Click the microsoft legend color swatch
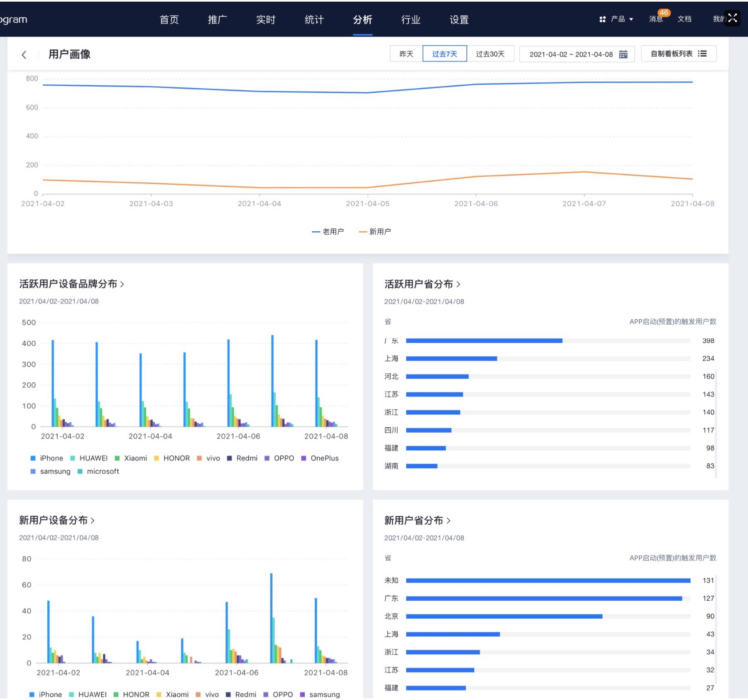 coord(80,471)
